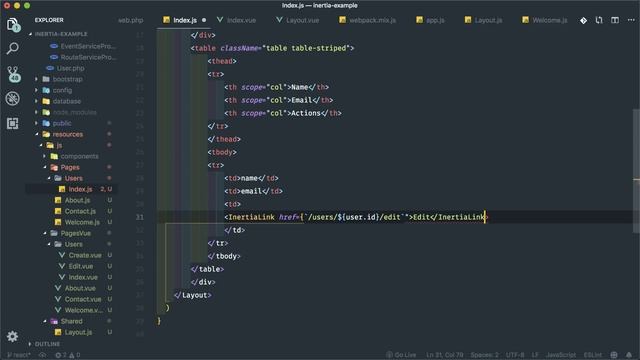Click the table className code line

click(x=272, y=48)
